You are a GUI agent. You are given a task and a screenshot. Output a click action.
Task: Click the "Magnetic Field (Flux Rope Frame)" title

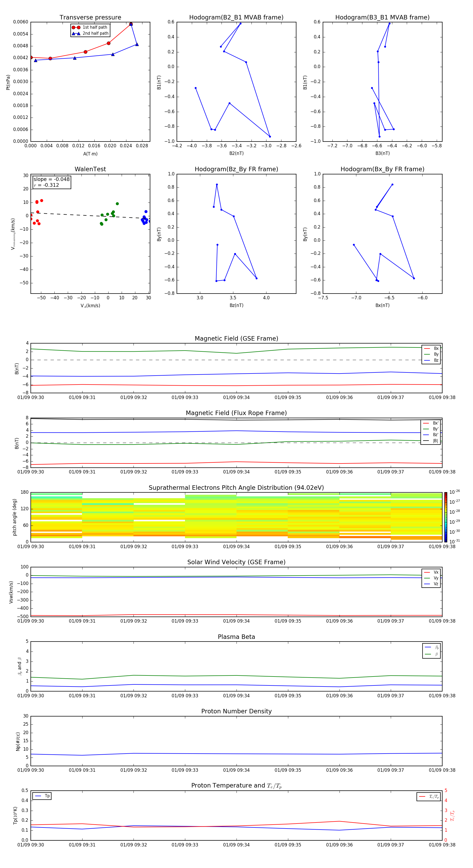click(x=236, y=413)
